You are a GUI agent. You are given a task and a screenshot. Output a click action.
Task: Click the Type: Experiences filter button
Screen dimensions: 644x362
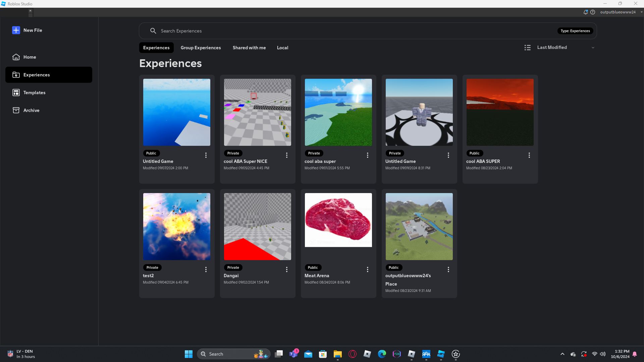575,31
